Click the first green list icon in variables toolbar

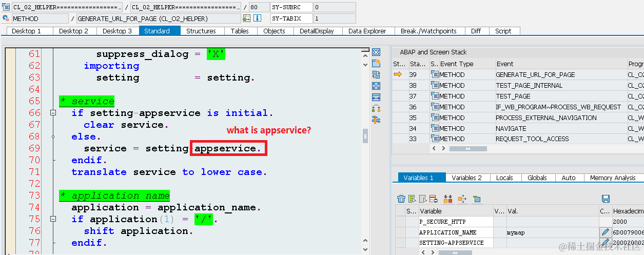point(412,199)
